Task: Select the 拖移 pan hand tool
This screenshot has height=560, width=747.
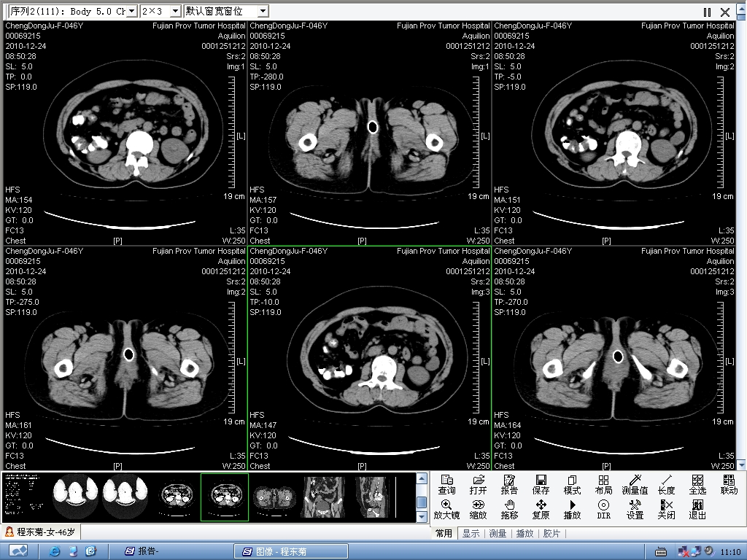Action: [509, 510]
